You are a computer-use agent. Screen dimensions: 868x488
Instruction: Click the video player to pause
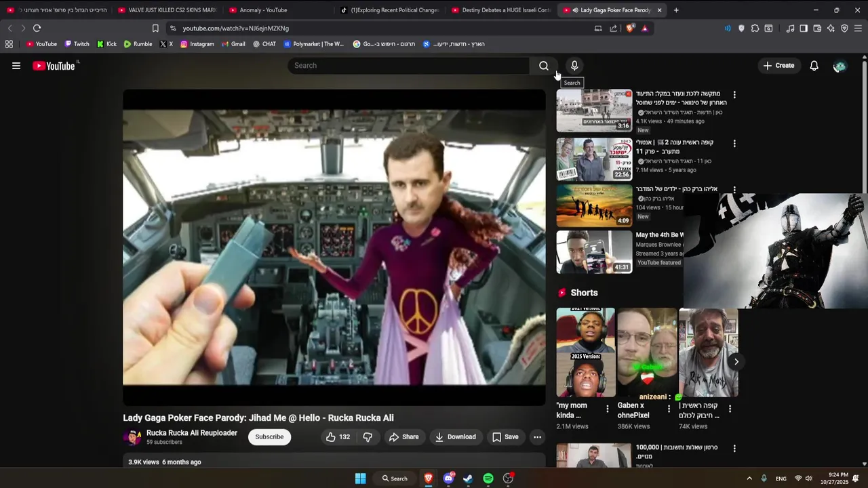click(334, 247)
